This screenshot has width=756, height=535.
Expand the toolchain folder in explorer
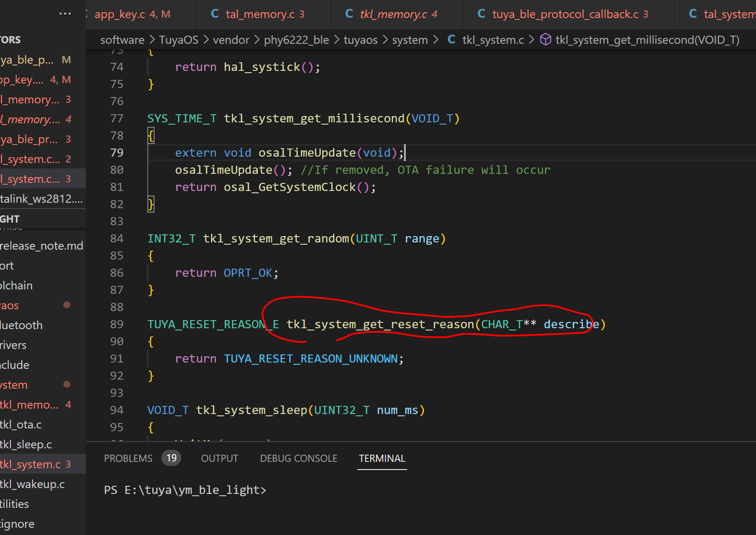[16, 286]
